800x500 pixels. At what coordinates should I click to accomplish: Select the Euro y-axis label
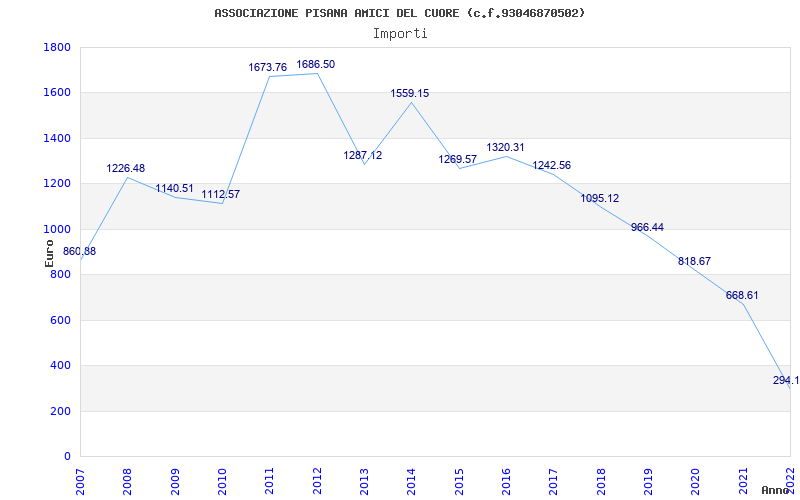click(49, 253)
